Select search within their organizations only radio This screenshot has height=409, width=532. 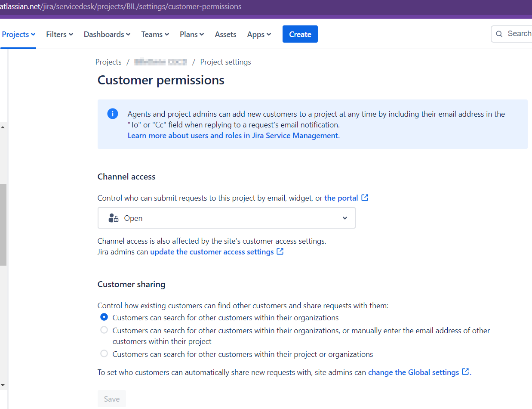[104, 317]
